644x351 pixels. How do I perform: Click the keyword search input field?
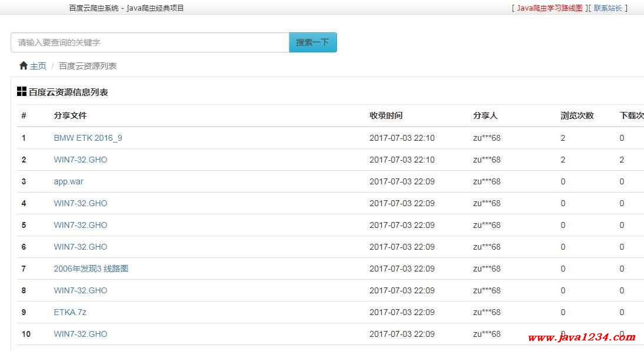[x=150, y=42]
